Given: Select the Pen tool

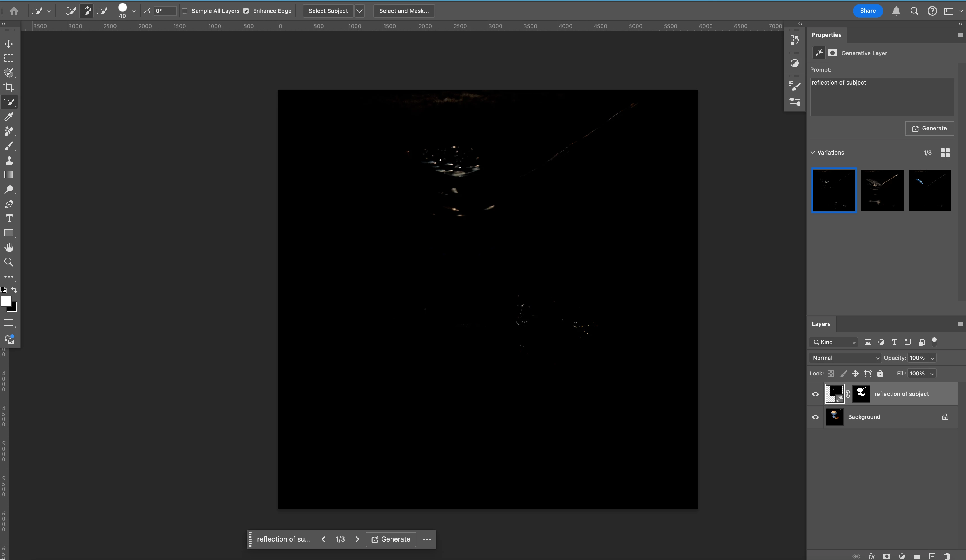Looking at the screenshot, I should (9, 204).
